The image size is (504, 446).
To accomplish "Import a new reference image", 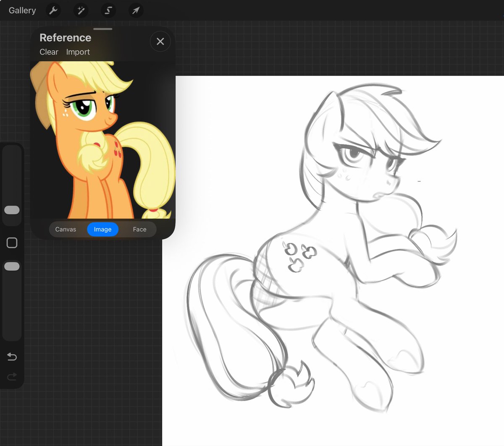I will (78, 52).
